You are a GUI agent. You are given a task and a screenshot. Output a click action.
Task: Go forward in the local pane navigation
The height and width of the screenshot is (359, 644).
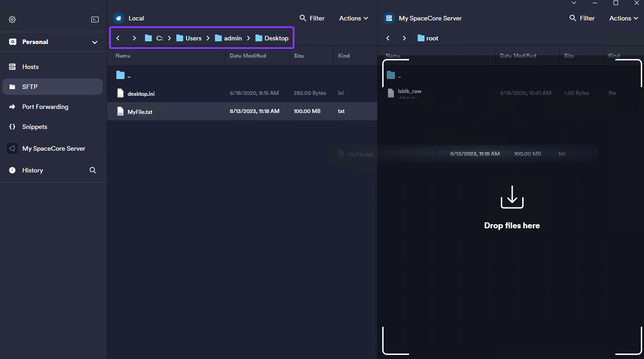click(134, 38)
